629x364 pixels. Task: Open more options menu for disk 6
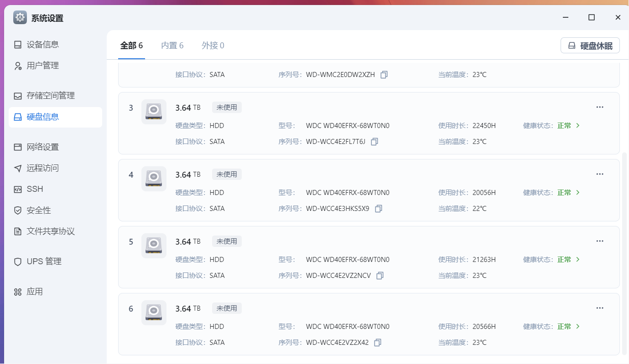click(x=600, y=308)
